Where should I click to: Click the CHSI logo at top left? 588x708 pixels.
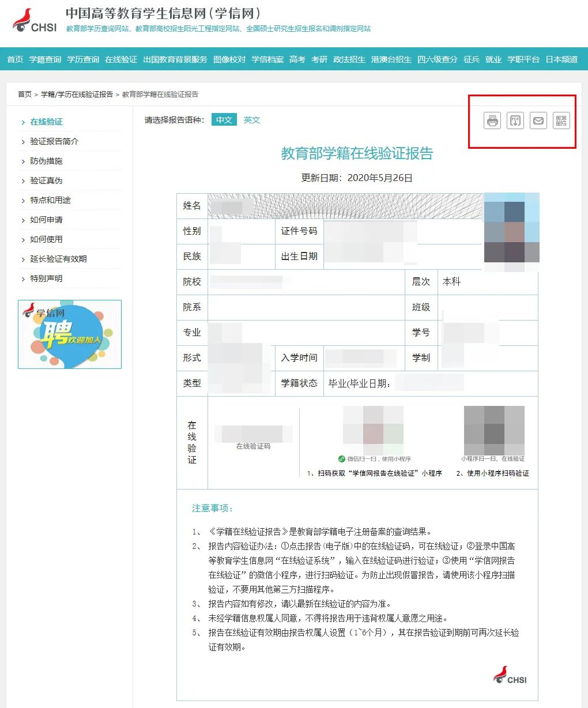(35, 21)
